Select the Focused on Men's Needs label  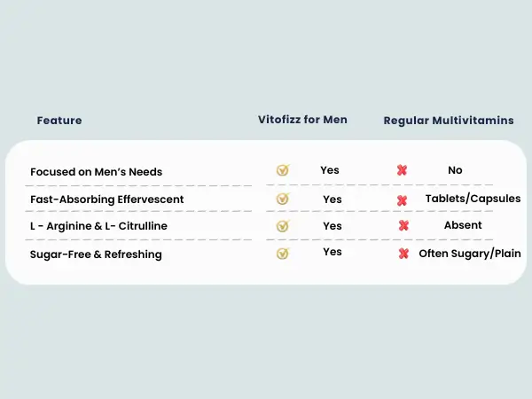click(x=96, y=171)
